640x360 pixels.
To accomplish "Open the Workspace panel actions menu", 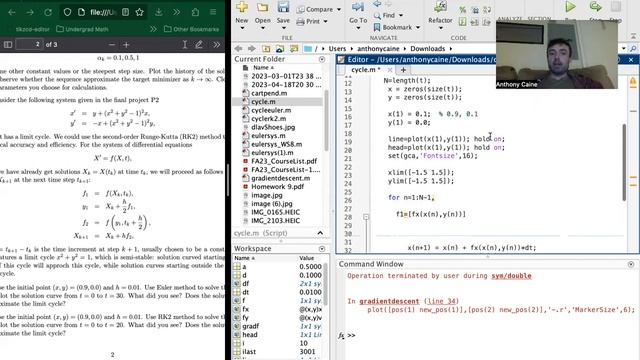I will [x=322, y=249].
